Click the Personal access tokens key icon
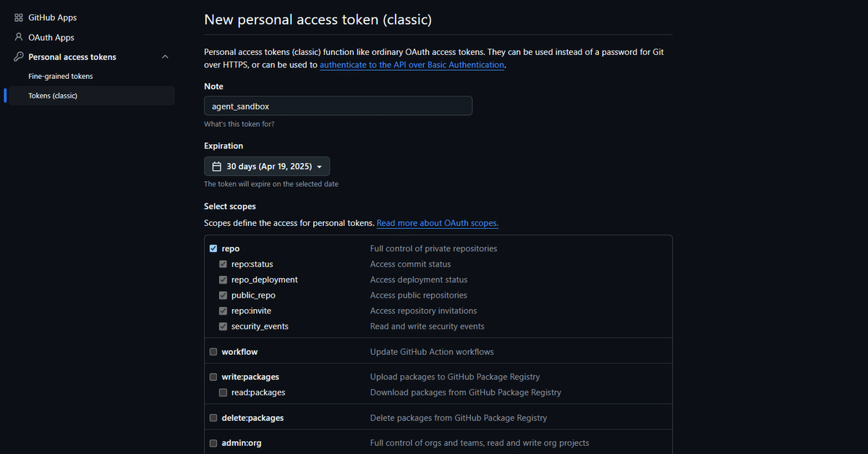Screen dimensions: 868x454 [19, 56]
